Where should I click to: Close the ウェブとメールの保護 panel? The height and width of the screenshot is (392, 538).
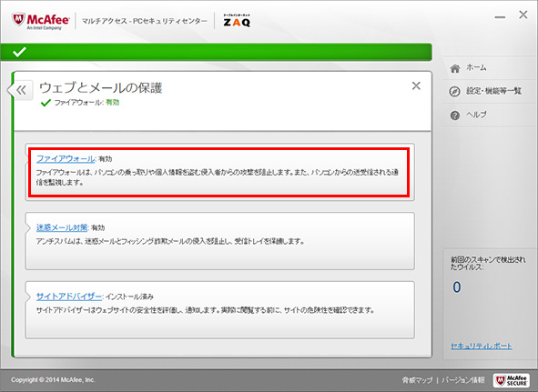coord(416,85)
